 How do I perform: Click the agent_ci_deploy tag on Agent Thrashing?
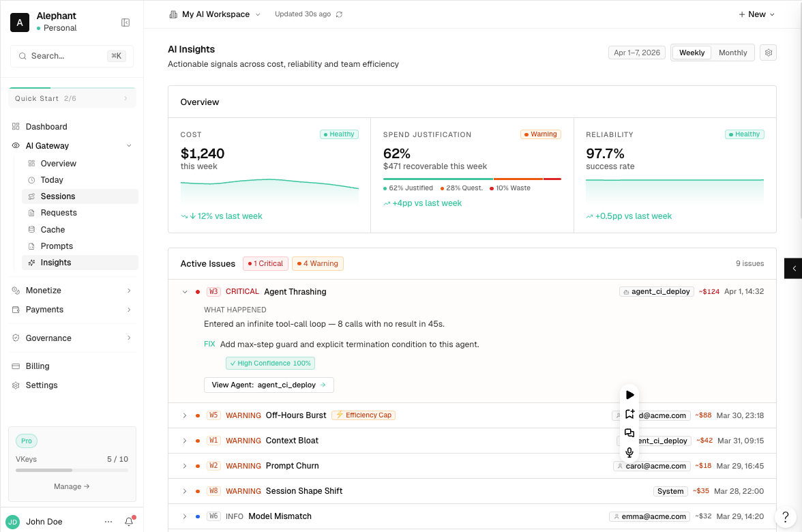coord(656,292)
